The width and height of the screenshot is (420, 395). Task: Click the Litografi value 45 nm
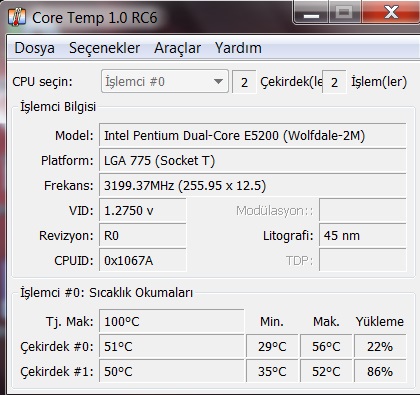click(x=363, y=236)
